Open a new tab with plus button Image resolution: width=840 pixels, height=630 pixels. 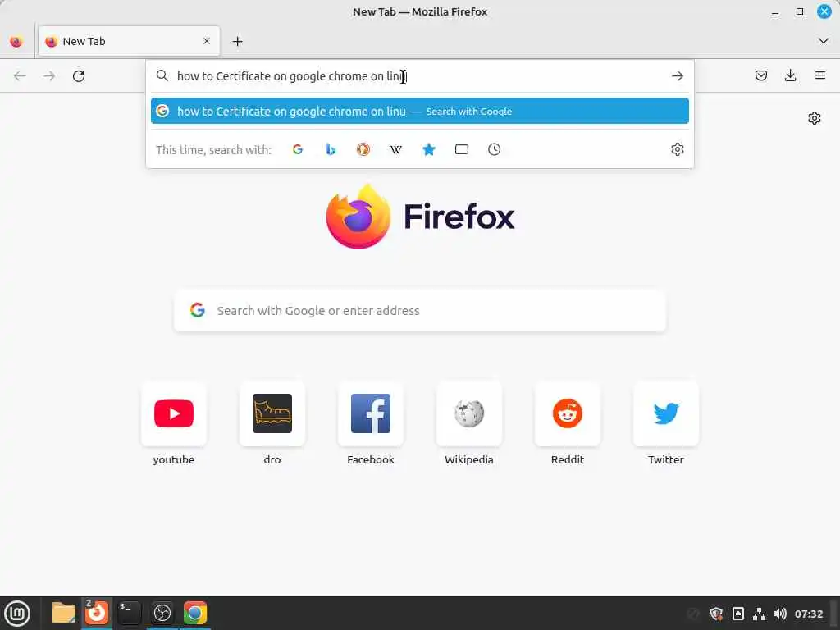click(237, 41)
